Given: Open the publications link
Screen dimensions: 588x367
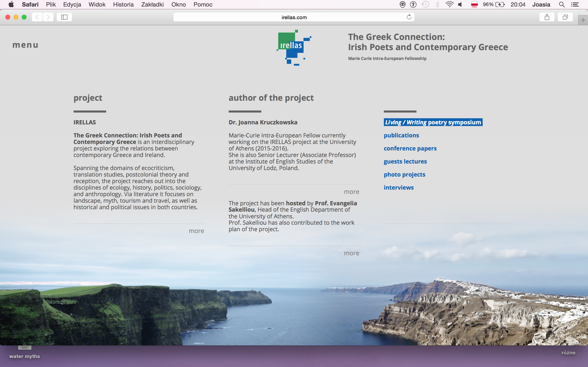Looking at the screenshot, I should [x=401, y=135].
